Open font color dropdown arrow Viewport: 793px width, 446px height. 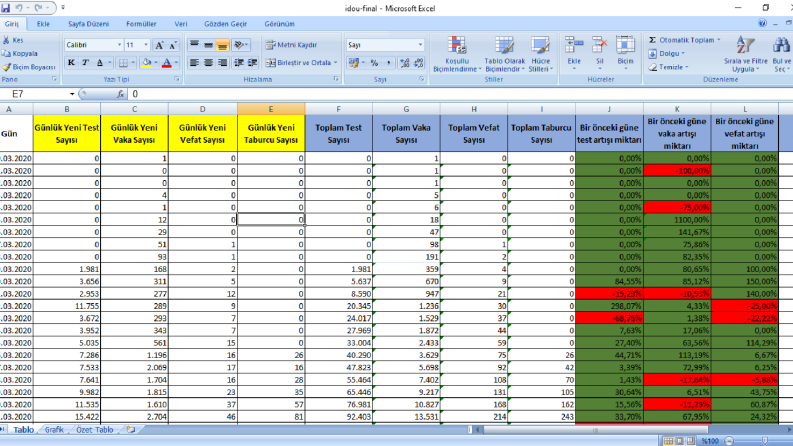176,63
